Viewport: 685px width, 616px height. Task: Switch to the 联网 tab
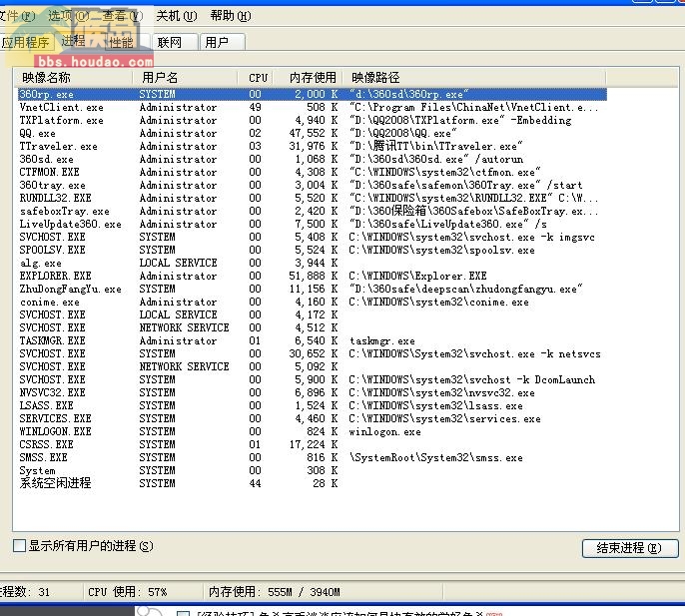[175, 42]
